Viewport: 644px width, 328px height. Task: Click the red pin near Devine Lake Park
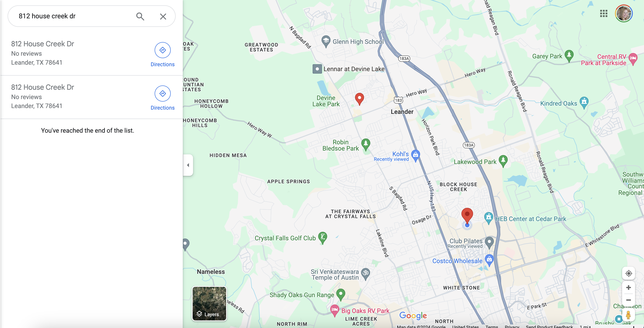[359, 99]
